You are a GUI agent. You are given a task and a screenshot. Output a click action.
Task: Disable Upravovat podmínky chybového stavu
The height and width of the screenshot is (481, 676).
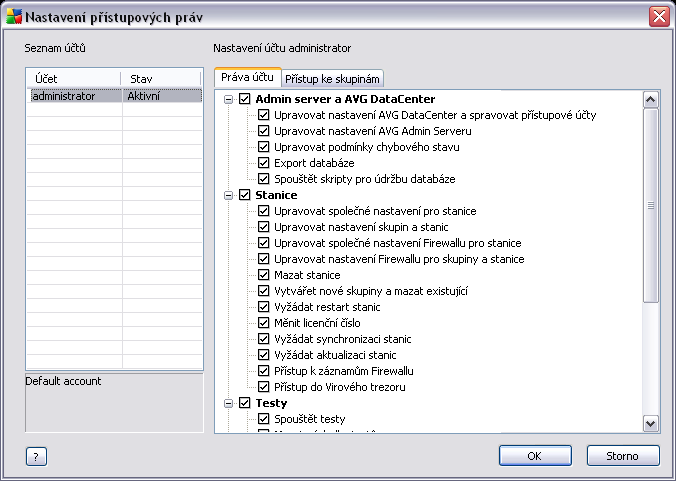263,147
